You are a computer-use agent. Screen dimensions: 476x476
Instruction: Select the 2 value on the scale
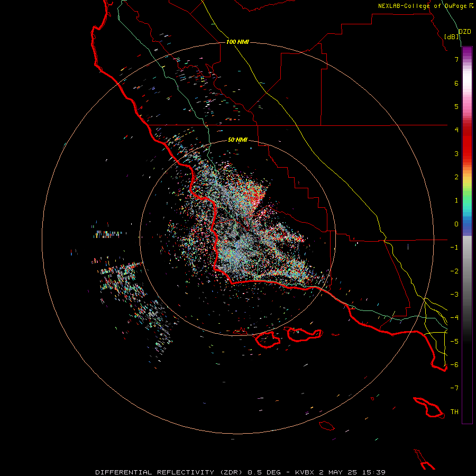[456, 177]
